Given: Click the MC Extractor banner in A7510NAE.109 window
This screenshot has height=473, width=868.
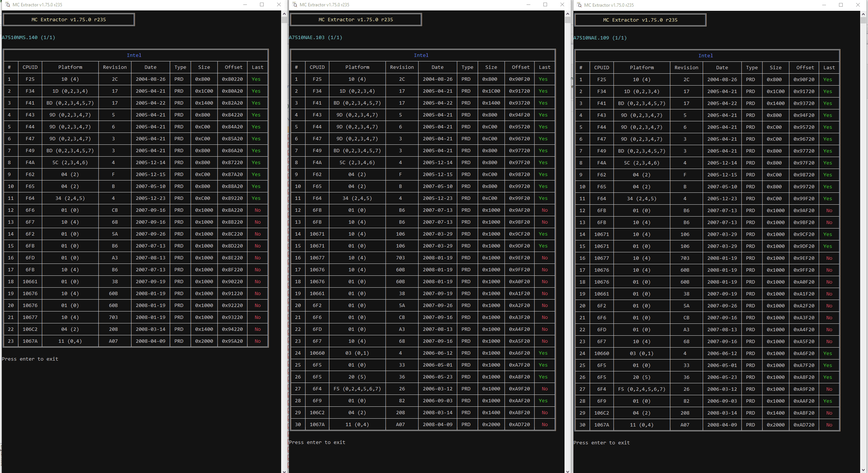Looking at the screenshot, I should pos(640,20).
